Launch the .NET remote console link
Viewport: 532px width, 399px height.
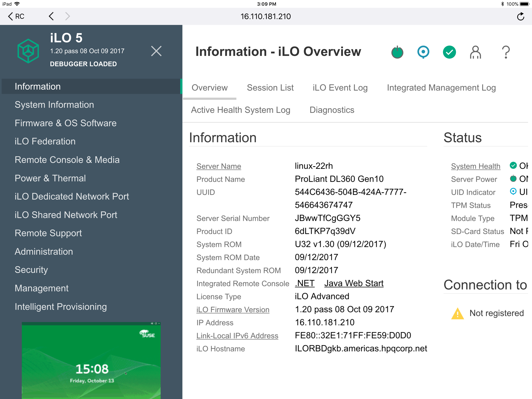pos(305,283)
